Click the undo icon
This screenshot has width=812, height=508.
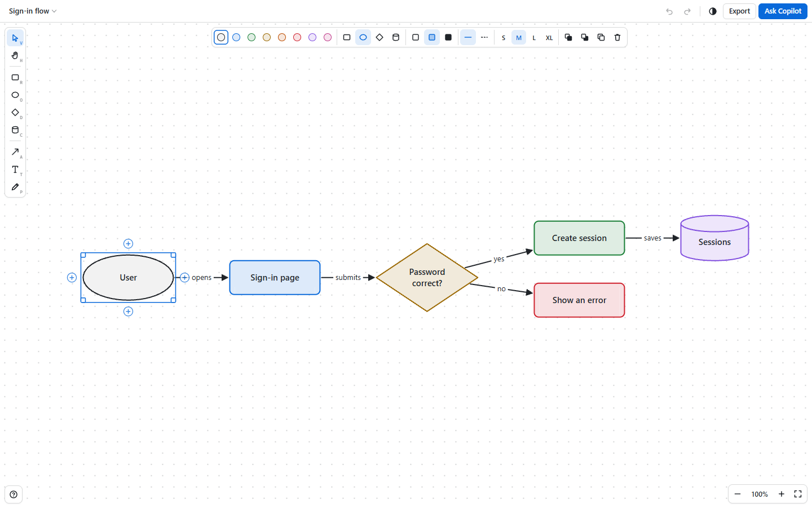pos(669,11)
